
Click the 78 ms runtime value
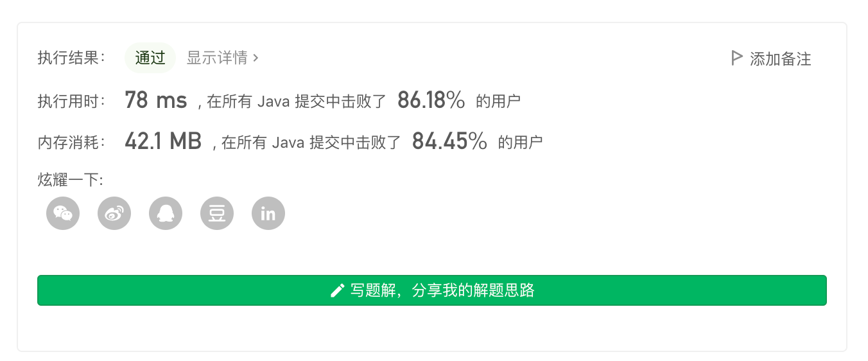[156, 100]
